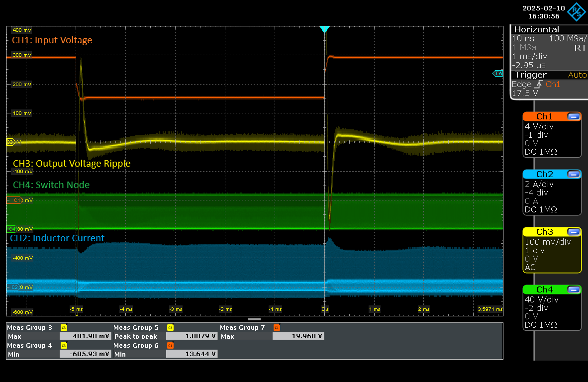588x382 pixels.
Task: Open the Trigger settings label
Action: pos(530,75)
